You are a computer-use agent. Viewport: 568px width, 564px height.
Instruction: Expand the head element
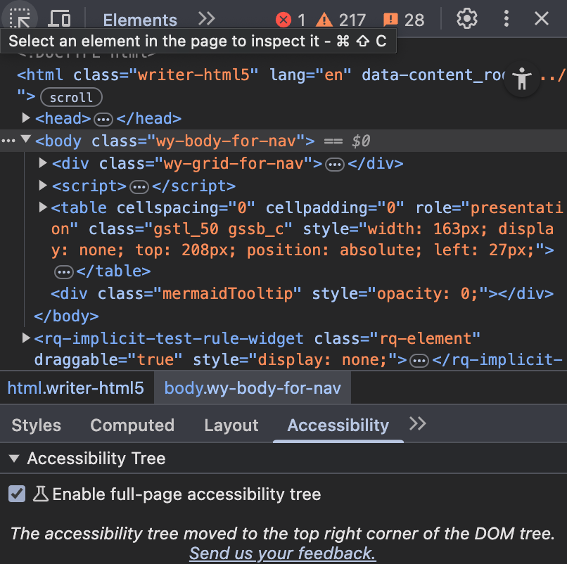click(x=25, y=118)
